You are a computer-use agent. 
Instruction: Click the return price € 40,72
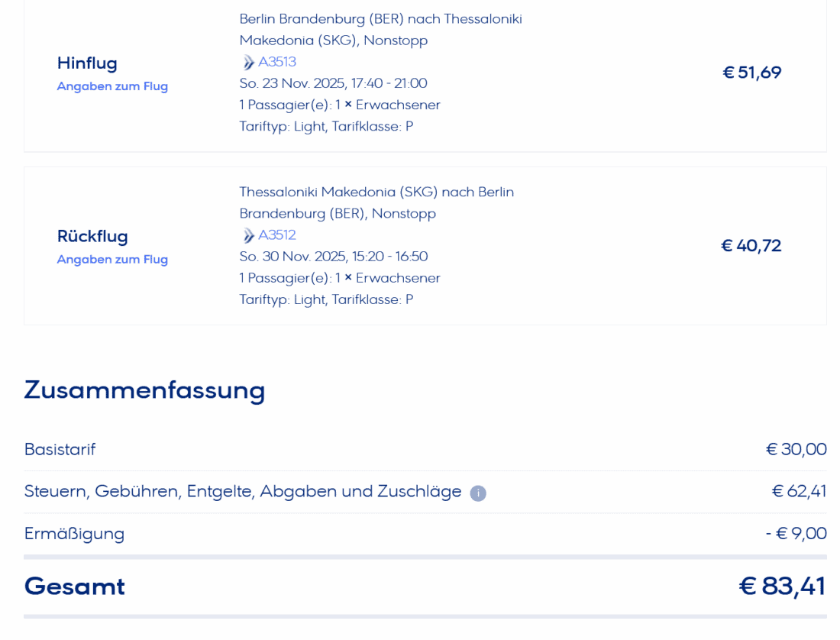click(751, 246)
